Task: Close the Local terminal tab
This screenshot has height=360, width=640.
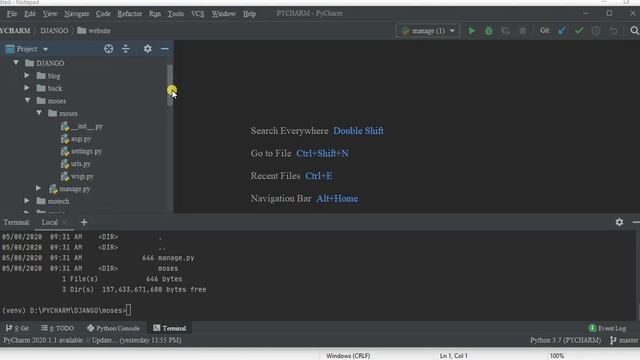Action: pos(64,222)
